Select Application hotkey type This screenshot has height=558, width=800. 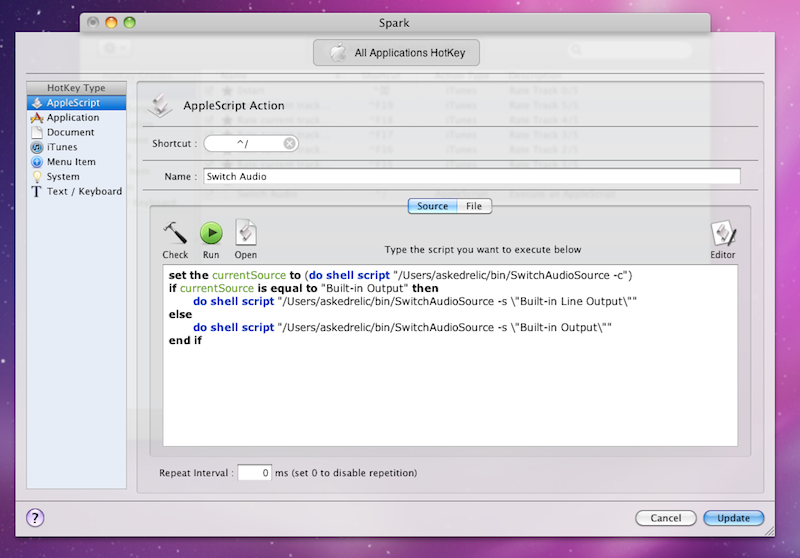pyautogui.click(x=73, y=118)
